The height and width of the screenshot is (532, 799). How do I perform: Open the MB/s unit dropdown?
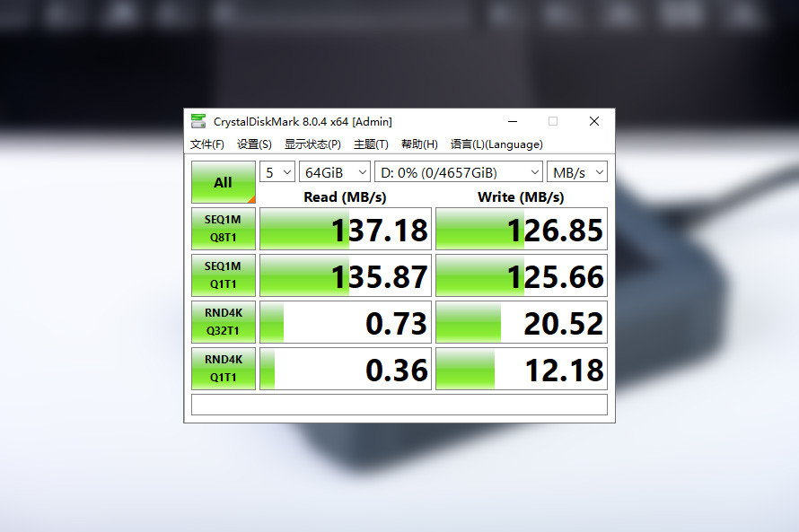(577, 172)
